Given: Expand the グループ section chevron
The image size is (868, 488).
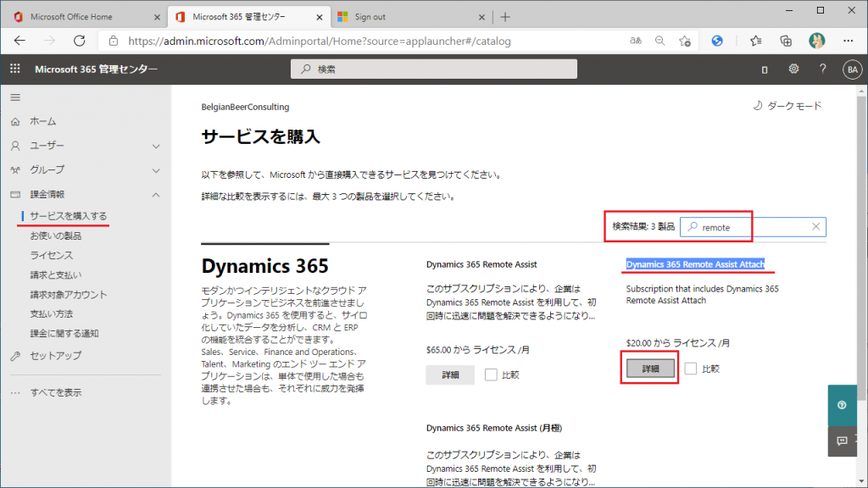Looking at the screenshot, I should [156, 170].
